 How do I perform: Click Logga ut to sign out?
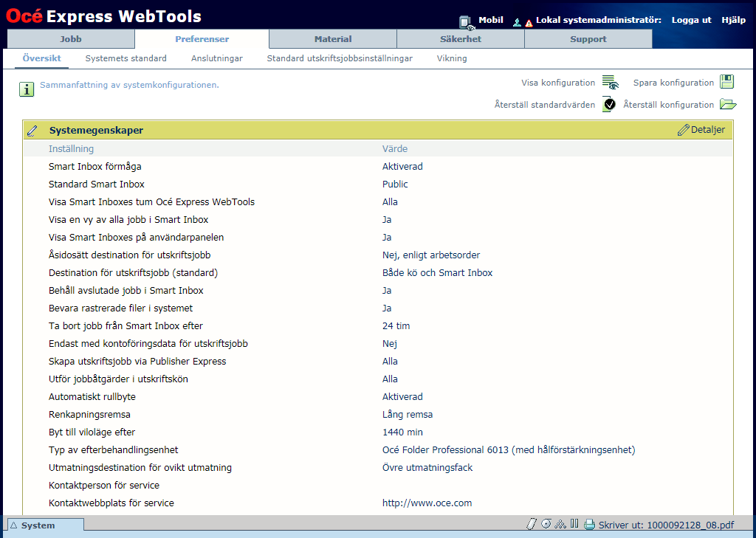coord(691,20)
